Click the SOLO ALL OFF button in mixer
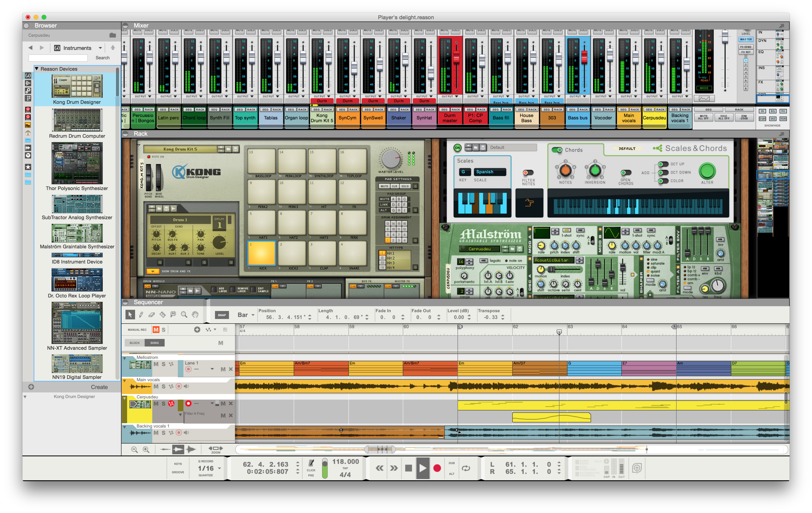 pyautogui.click(x=724, y=117)
